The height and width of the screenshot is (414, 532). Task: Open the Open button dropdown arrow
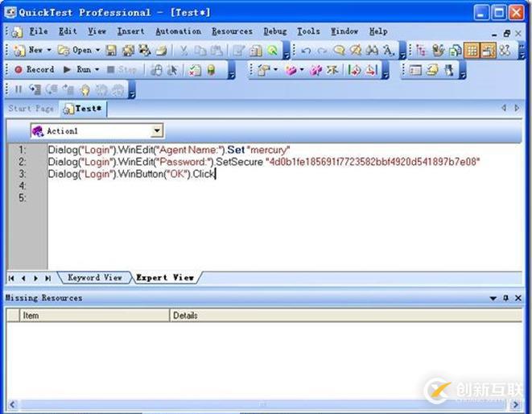point(97,50)
